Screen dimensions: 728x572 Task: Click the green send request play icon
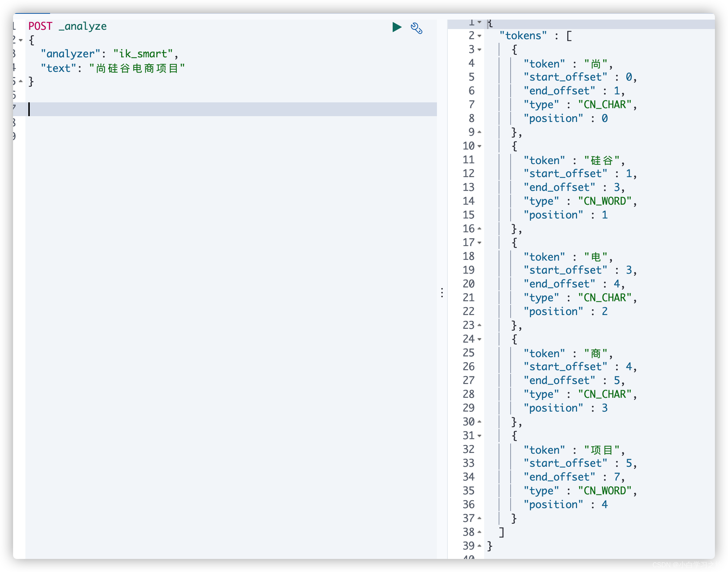coord(397,27)
